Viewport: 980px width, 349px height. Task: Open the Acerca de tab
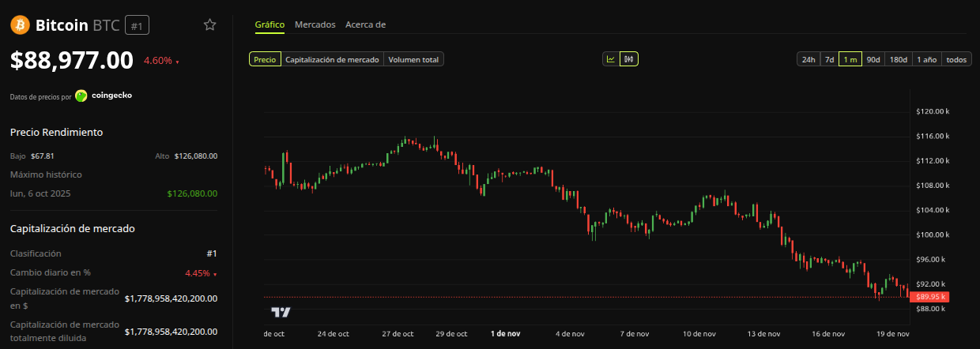coord(365,24)
